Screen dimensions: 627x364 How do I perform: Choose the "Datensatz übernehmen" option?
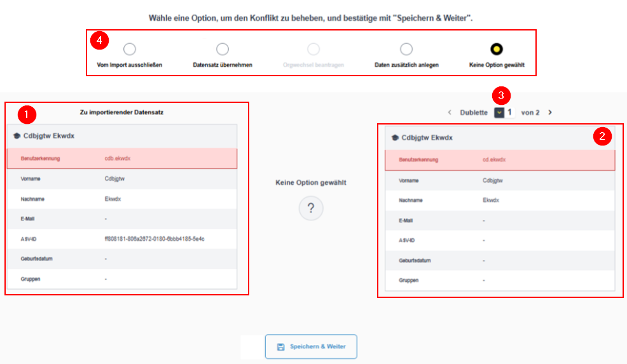223,50
